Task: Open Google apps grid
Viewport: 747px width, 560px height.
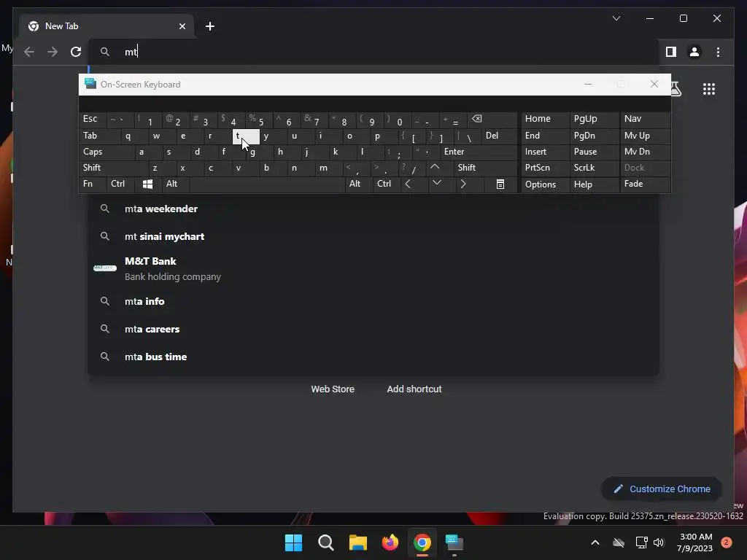Action: pos(709,89)
